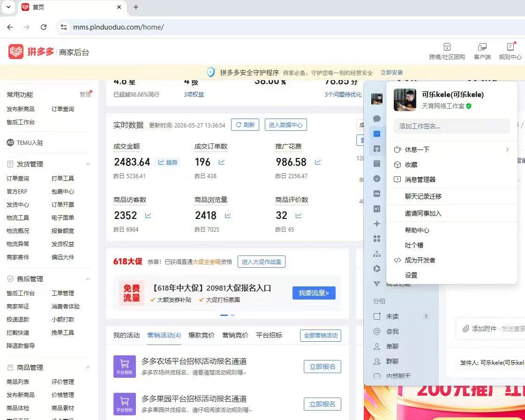
Task: Open the chat bubble icon in the sidebar
Action: point(377,119)
